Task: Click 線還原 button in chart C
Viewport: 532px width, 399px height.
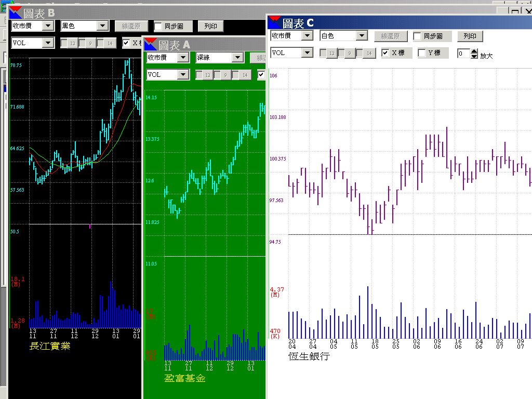Action: 390,36
